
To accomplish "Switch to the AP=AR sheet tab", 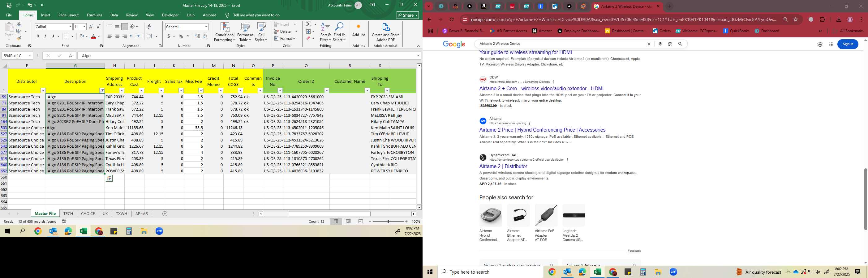I will coord(142,214).
